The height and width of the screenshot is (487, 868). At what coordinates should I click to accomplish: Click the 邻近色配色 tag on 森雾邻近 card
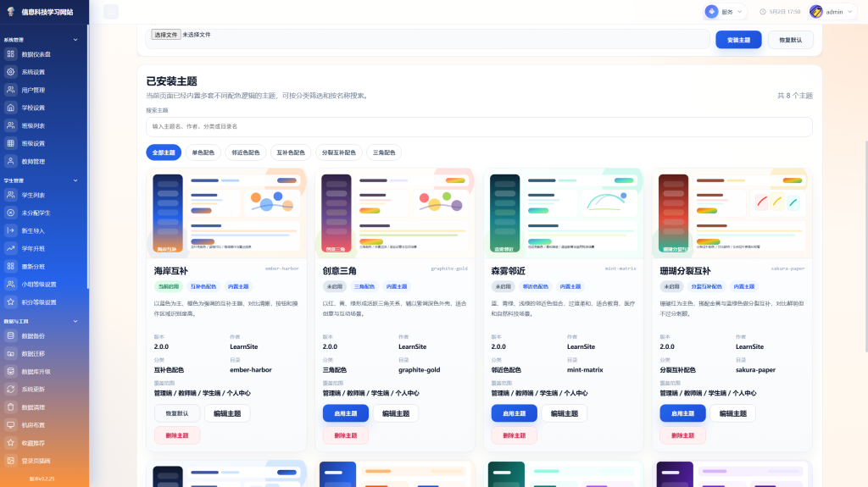536,286
